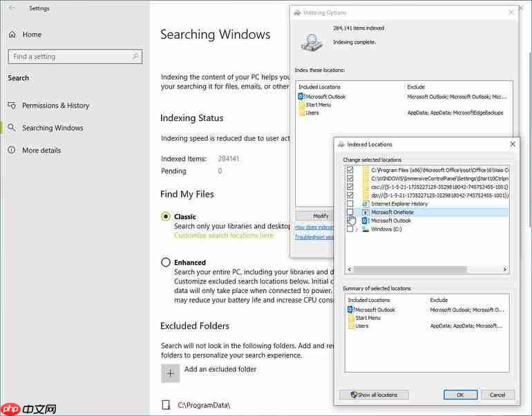The height and width of the screenshot is (416, 532).
Task: Click the Indexed Locations title bar icon
Action: (341, 144)
